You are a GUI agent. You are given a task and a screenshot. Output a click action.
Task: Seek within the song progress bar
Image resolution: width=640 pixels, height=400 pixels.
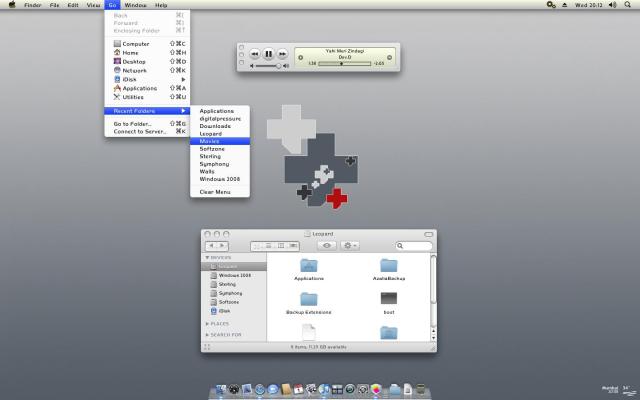click(x=344, y=64)
